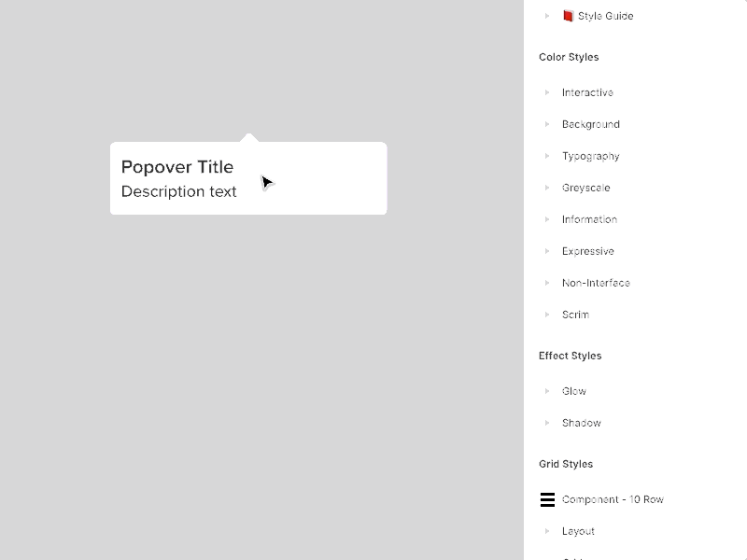Expand the Greyscale styles group
The height and width of the screenshot is (560, 747).
click(548, 188)
